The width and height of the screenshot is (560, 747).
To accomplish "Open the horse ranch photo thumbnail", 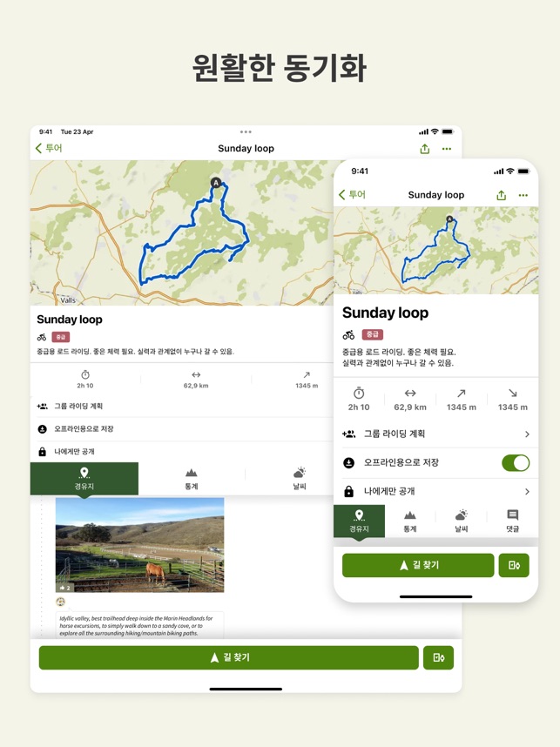I will coord(139,545).
